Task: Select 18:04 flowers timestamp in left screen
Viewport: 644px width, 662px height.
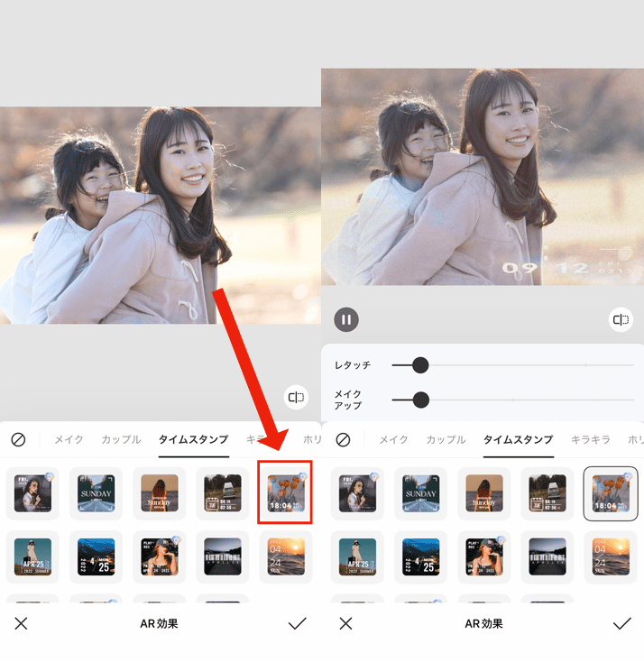Action: coord(286,493)
